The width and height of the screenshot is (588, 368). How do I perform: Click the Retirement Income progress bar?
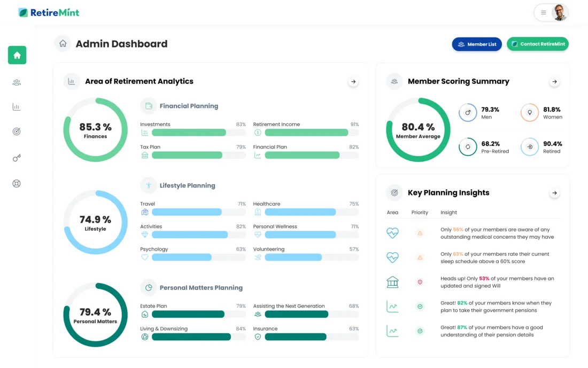click(x=312, y=132)
